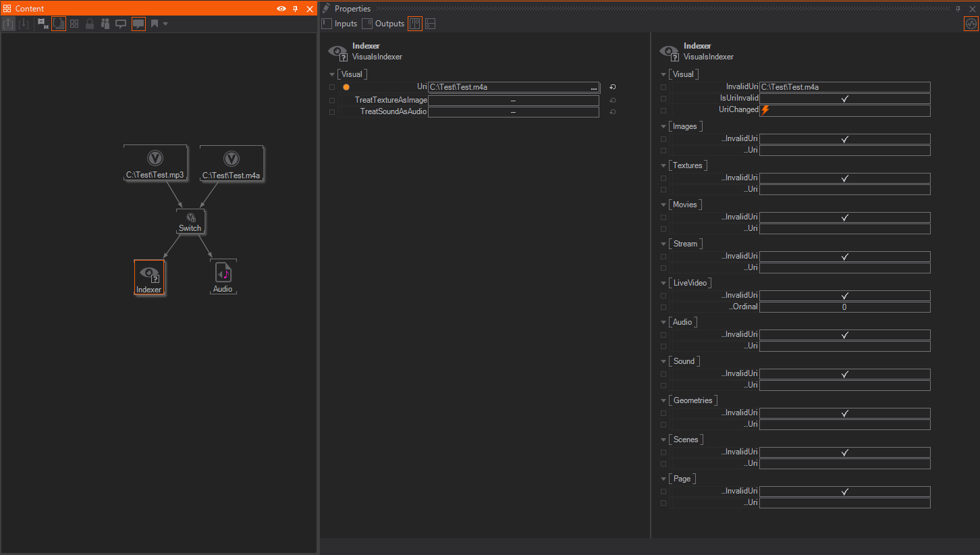Click the waveform icon at Properties top right
This screenshot has height=555, width=980.
tap(971, 24)
